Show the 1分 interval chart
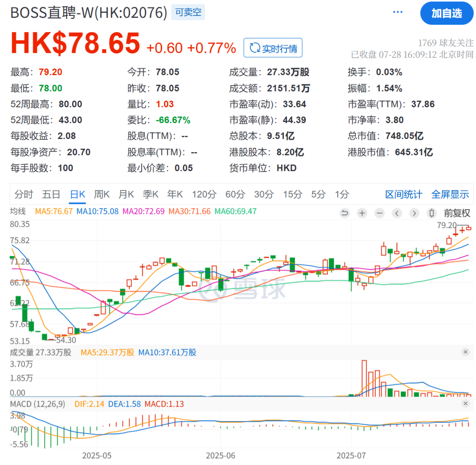Viewport: 476px width, 465px height. click(x=342, y=194)
